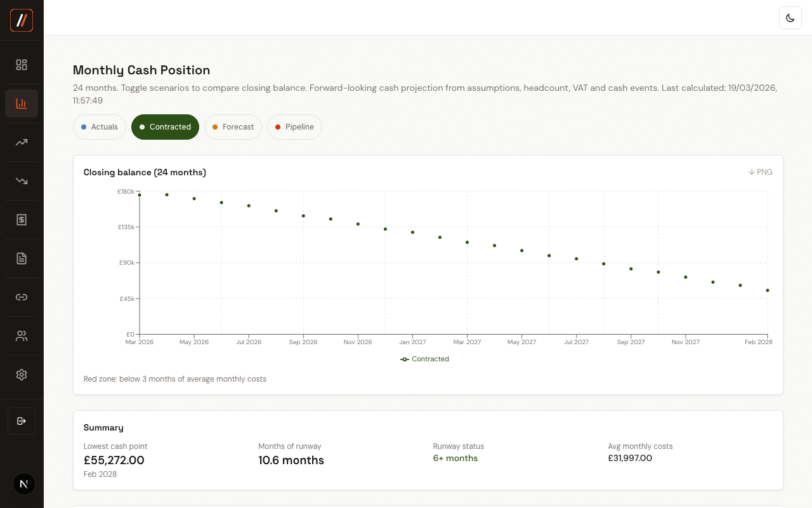Screen dimensions: 812x508
Task: Disable the Contracted scenario toggle
Action: click(x=165, y=127)
